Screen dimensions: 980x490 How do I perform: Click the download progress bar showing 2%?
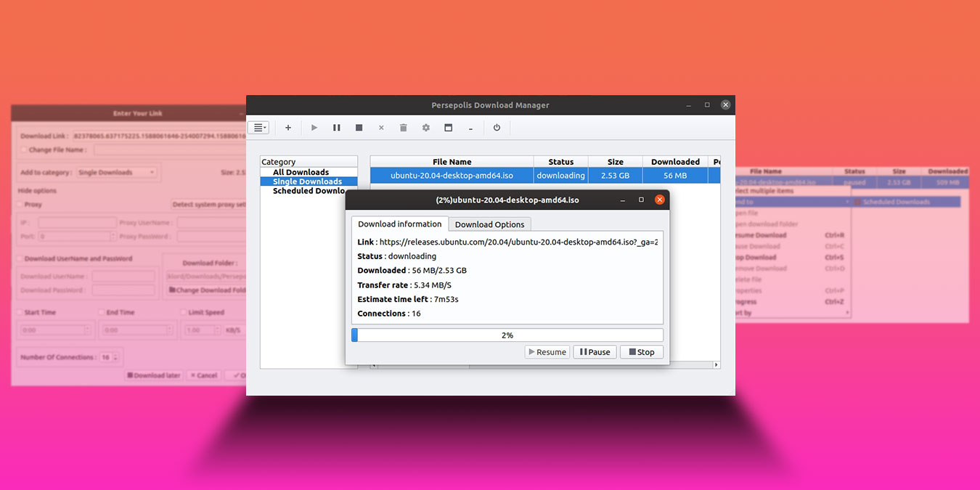tap(507, 335)
